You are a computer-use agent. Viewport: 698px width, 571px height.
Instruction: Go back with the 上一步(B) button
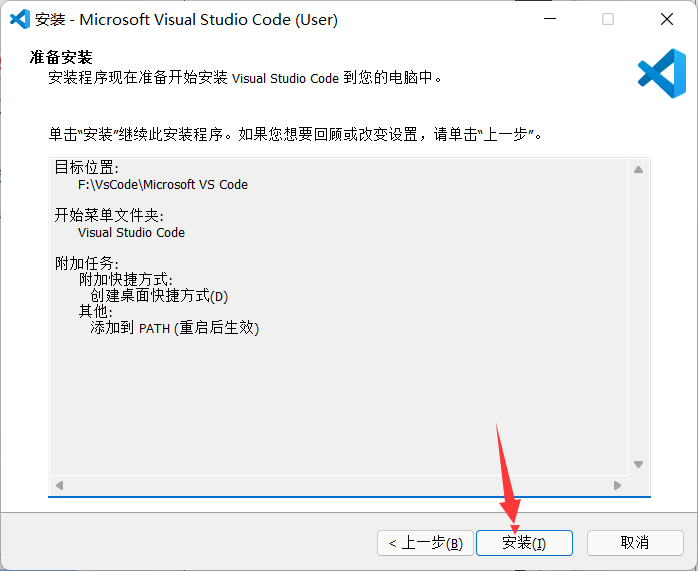(425, 543)
